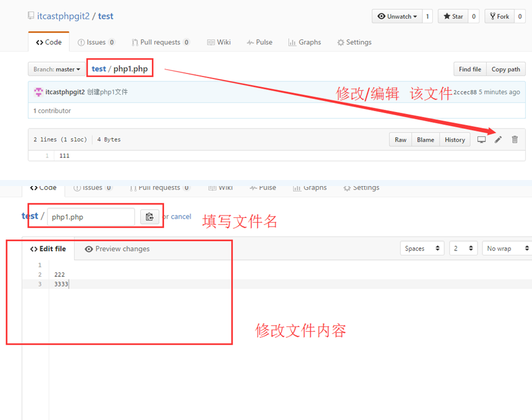532x420 pixels.
Task: Click the 2 lines (1 sloc) file info
Action: tap(60, 140)
